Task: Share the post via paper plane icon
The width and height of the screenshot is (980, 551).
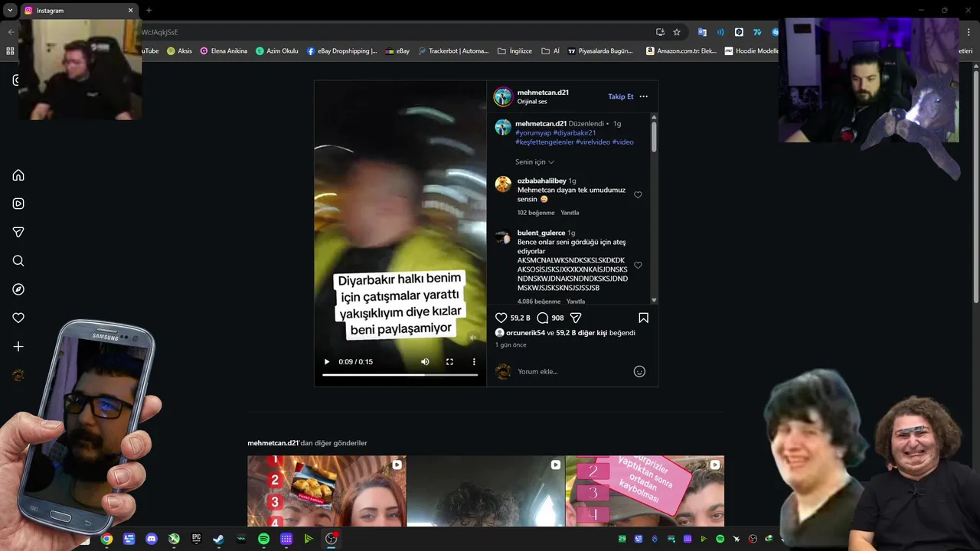Action: point(576,318)
